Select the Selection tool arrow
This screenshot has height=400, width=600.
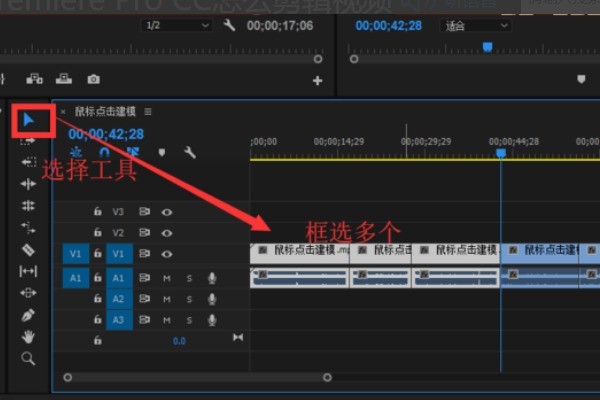(29, 120)
